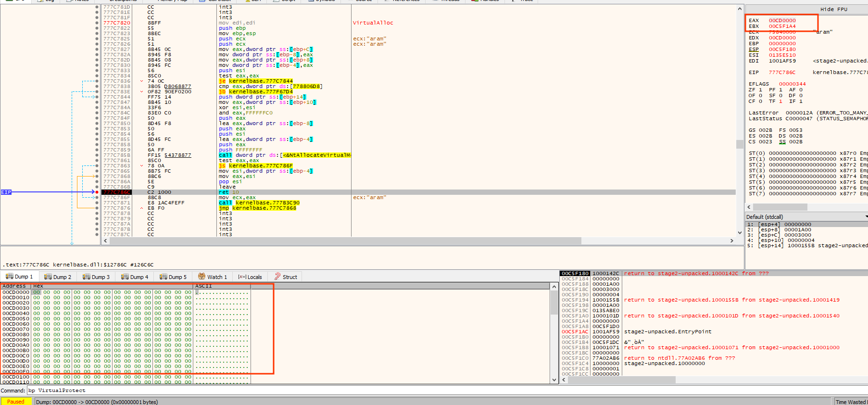Click the Paused status indicator
This screenshot has height=405, width=868.
click(16, 402)
